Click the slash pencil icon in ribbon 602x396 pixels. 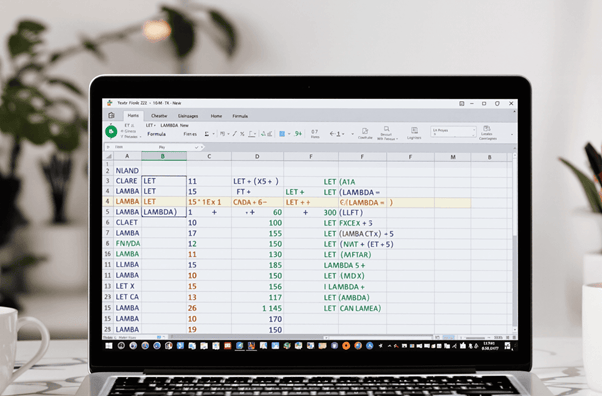tap(235, 134)
